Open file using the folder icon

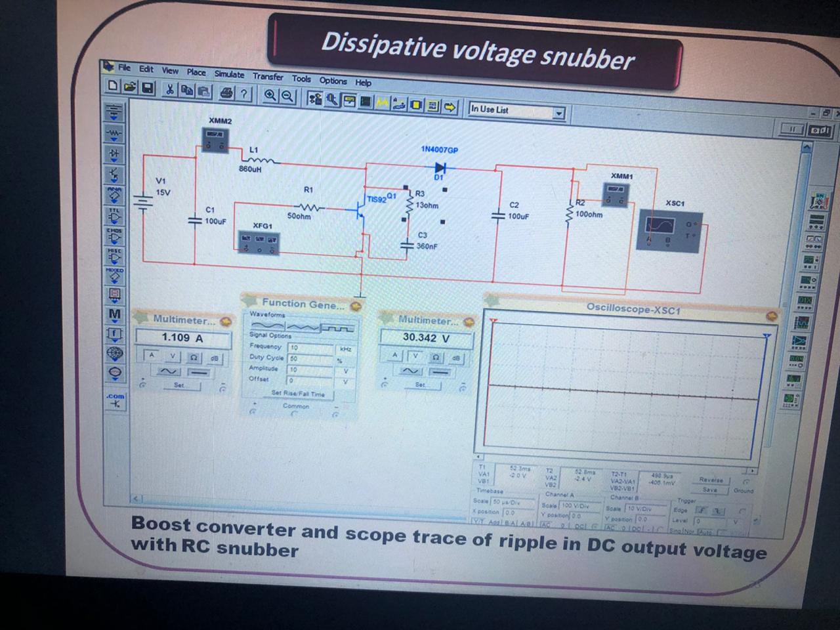point(131,87)
